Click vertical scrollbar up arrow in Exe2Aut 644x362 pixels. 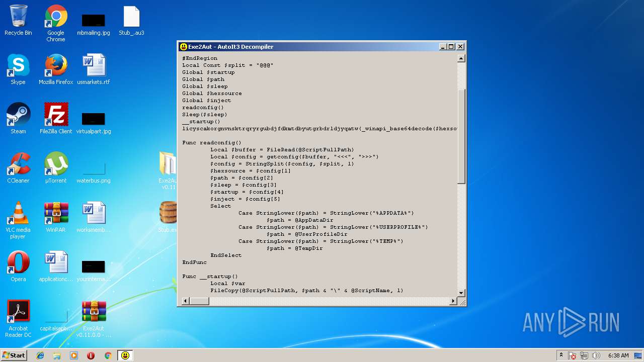(x=461, y=58)
